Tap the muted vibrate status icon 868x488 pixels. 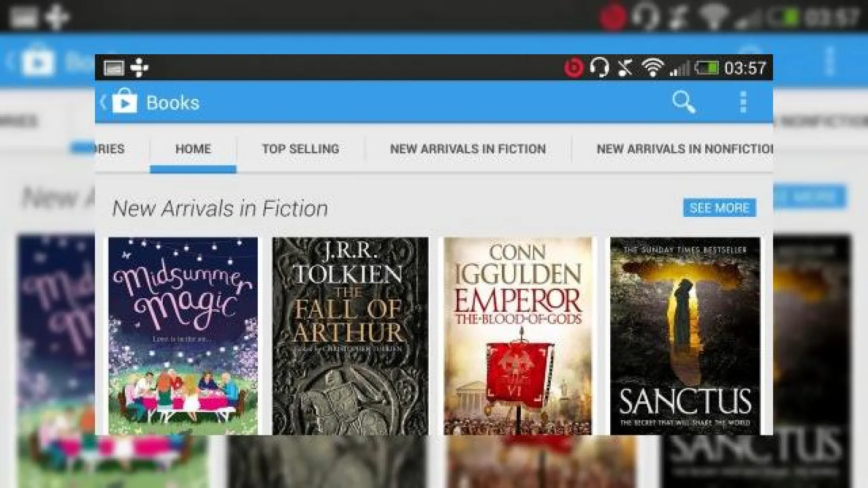click(x=626, y=68)
